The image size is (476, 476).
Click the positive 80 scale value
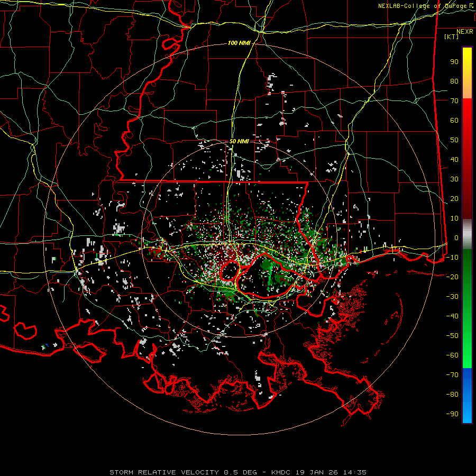454,81
